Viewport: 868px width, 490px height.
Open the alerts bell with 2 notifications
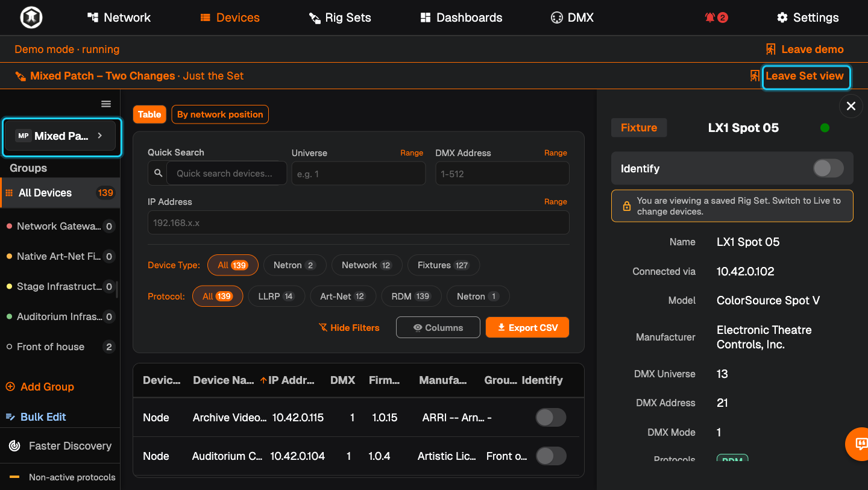coord(716,17)
